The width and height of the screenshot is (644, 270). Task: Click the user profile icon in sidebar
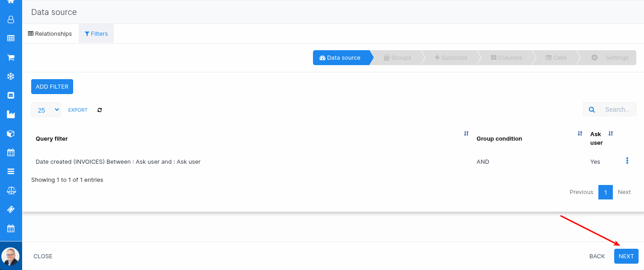click(x=11, y=19)
